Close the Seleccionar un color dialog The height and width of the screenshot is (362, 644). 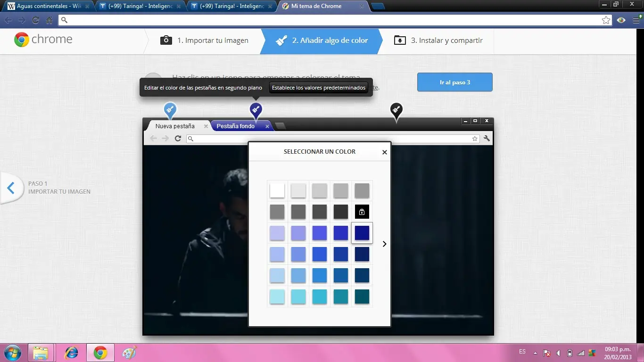[385, 152]
